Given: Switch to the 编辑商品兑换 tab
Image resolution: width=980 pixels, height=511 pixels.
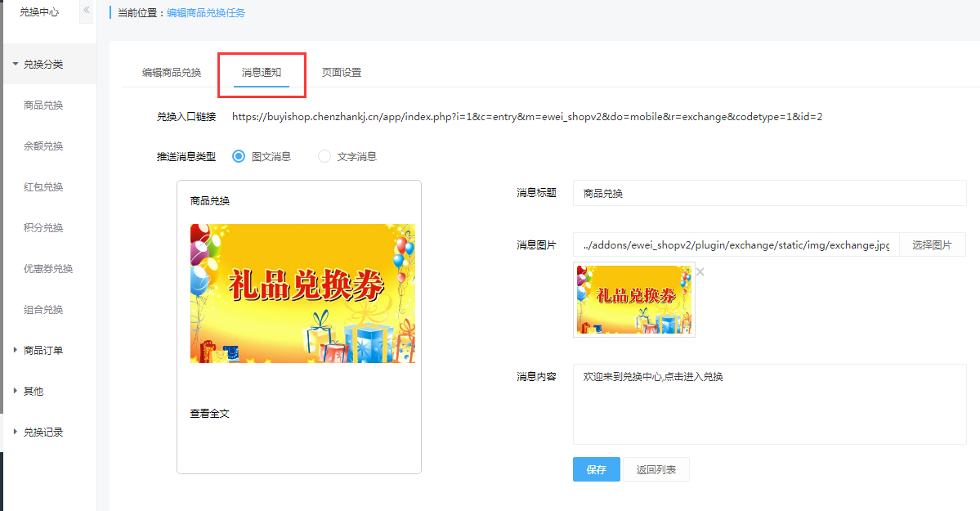Looking at the screenshot, I should 172,73.
